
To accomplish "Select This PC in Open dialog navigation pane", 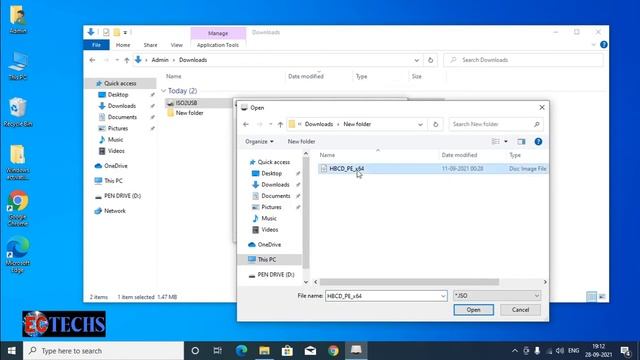I will point(267,260).
